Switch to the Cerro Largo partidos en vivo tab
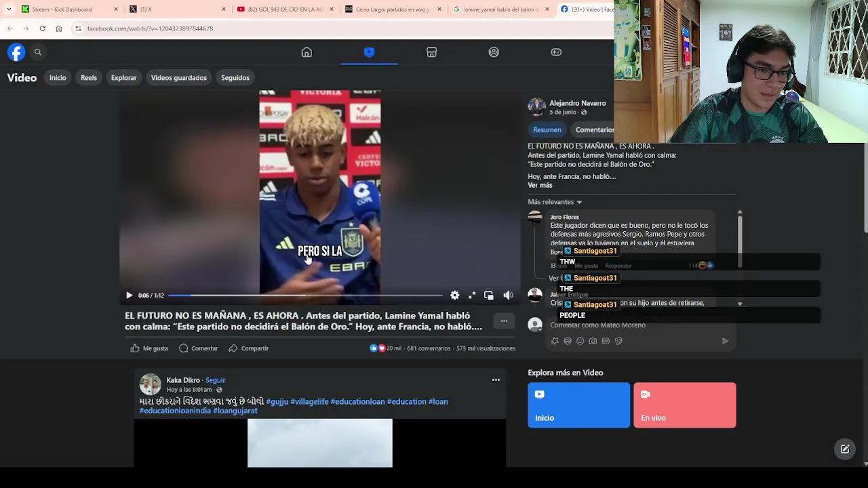The image size is (868, 488). pyautogui.click(x=392, y=9)
